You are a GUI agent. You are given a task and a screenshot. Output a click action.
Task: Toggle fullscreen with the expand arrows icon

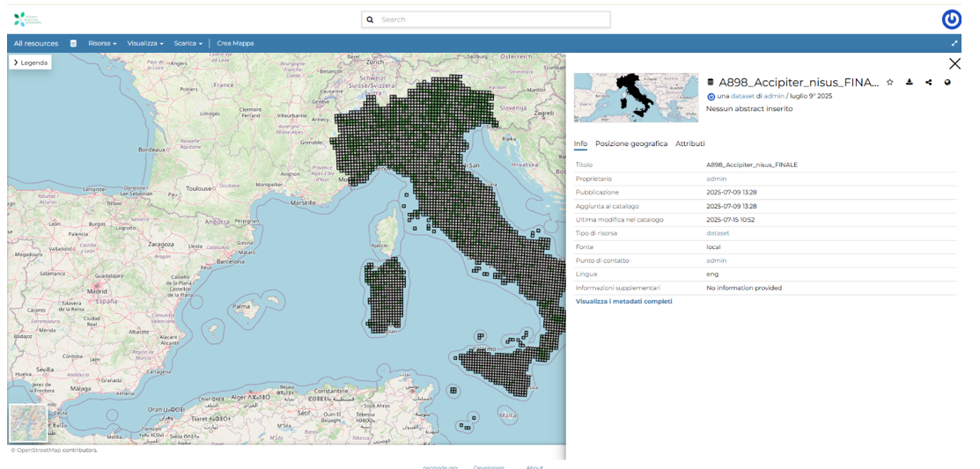click(954, 43)
